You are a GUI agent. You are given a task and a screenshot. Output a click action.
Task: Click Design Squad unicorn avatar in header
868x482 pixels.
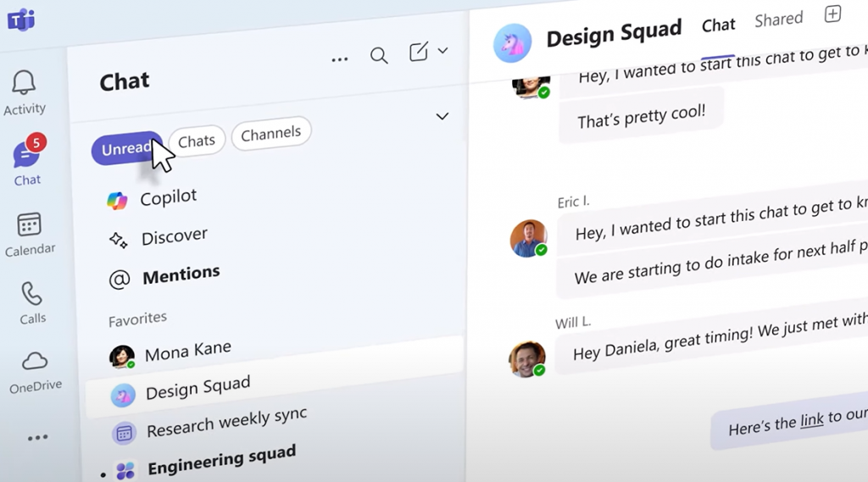pyautogui.click(x=513, y=42)
